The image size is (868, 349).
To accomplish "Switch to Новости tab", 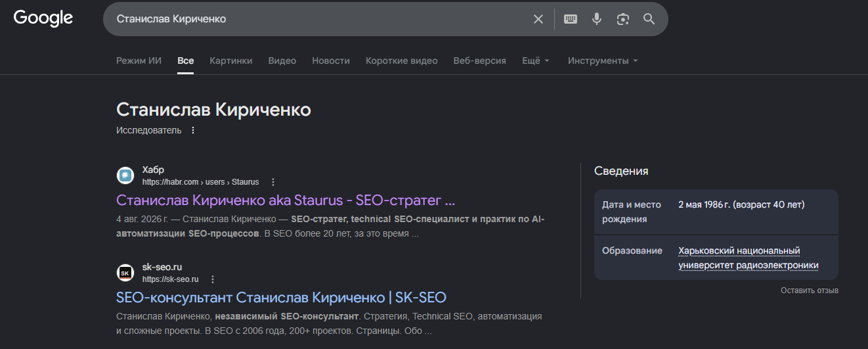I will coord(331,60).
